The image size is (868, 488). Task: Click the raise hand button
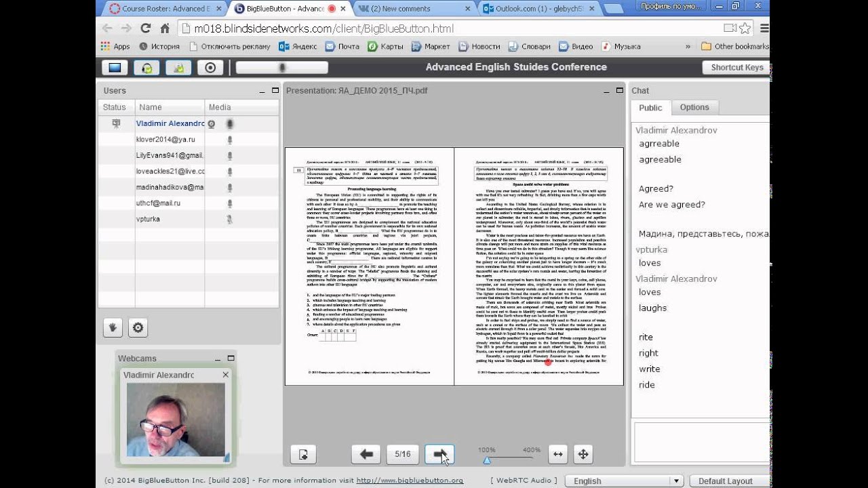113,327
